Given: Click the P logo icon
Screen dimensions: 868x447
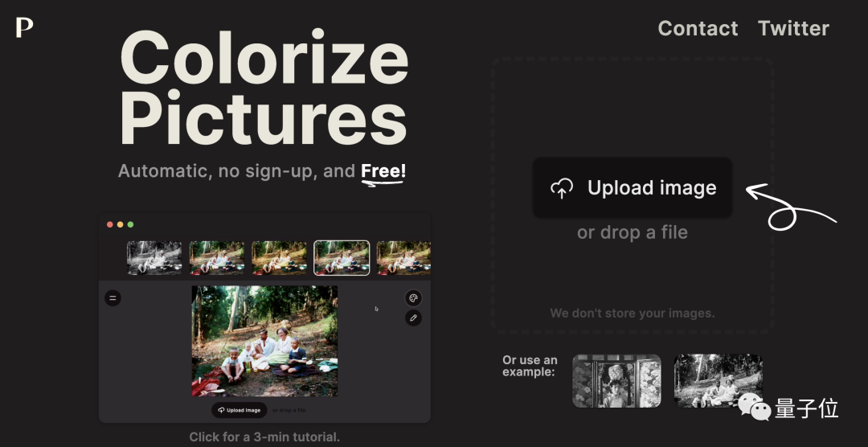Looking at the screenshot, I should (24, 27).
